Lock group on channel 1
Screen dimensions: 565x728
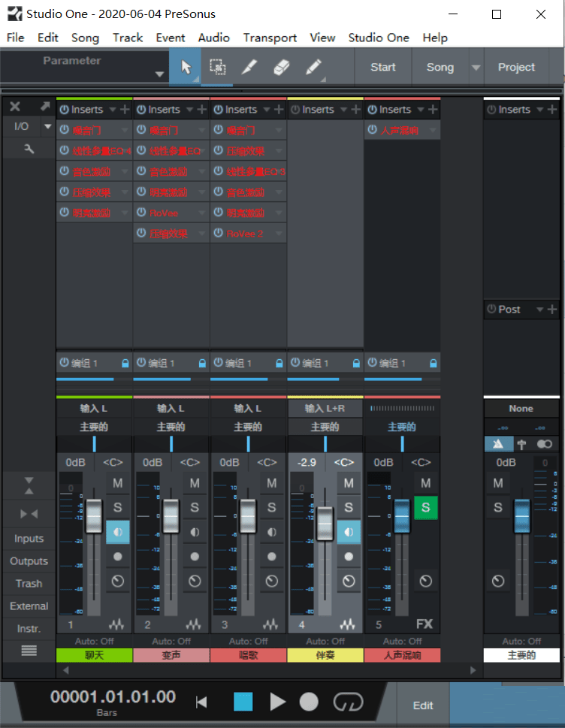point(125,363)
